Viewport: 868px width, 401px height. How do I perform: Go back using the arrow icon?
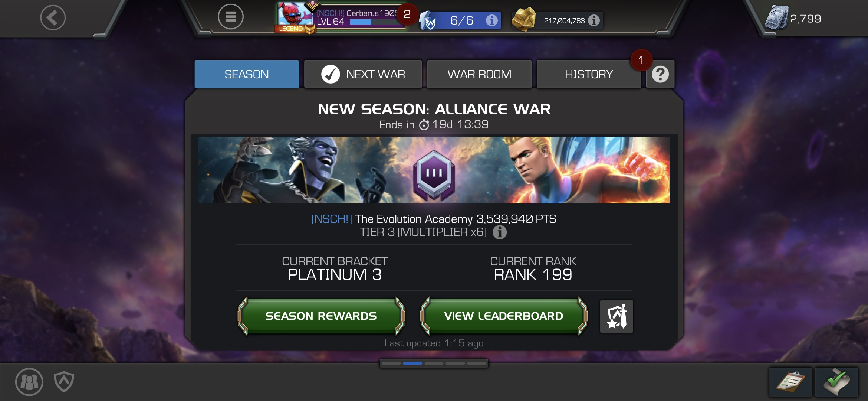(53, 17)
